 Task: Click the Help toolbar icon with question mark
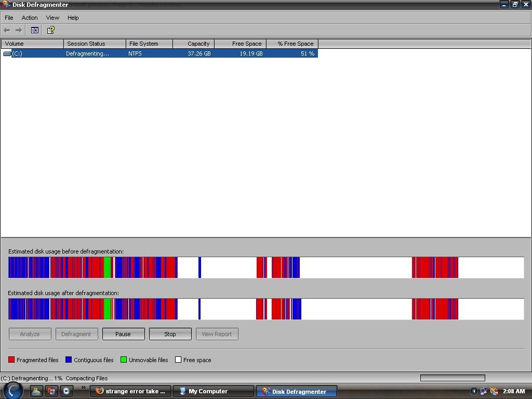[51, 30]
